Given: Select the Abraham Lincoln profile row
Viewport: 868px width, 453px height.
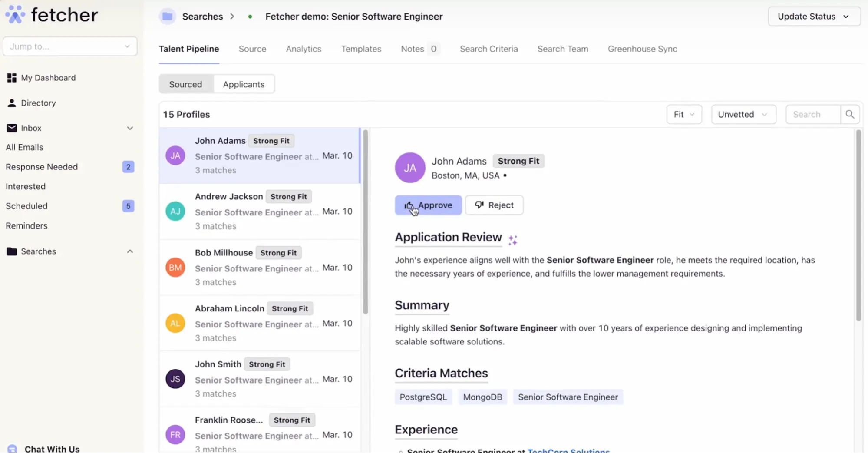Looking at the screenshot, I should pos(260,323).
